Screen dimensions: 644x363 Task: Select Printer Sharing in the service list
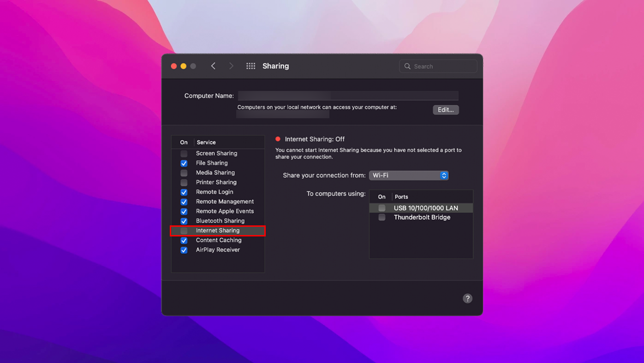pos(216,182)
